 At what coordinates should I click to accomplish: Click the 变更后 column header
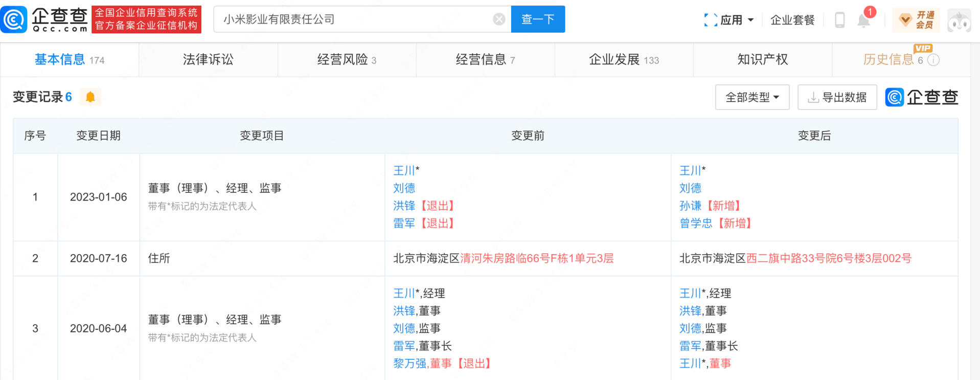click(x=814, y=136)
